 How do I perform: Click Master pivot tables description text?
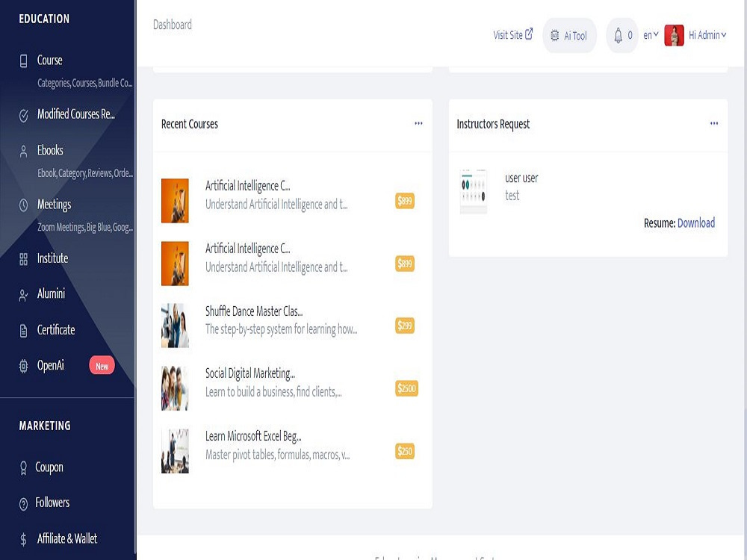[x=277, y=455]
